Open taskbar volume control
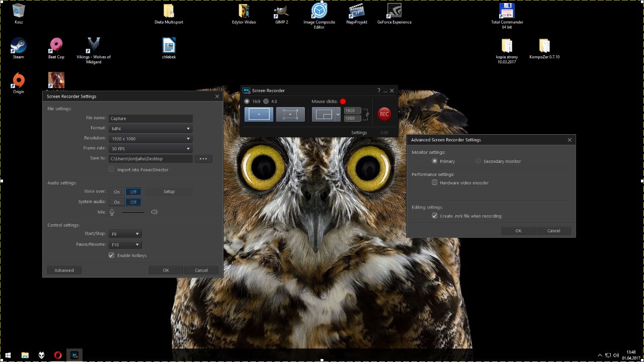Viewport: 644px width, 362px height. (x=616, y=355)
